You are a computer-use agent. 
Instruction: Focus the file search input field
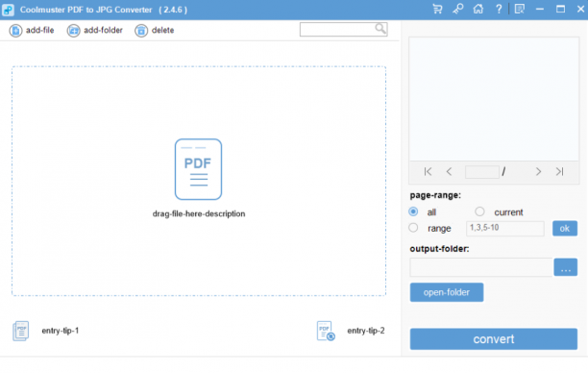point(344,29)
